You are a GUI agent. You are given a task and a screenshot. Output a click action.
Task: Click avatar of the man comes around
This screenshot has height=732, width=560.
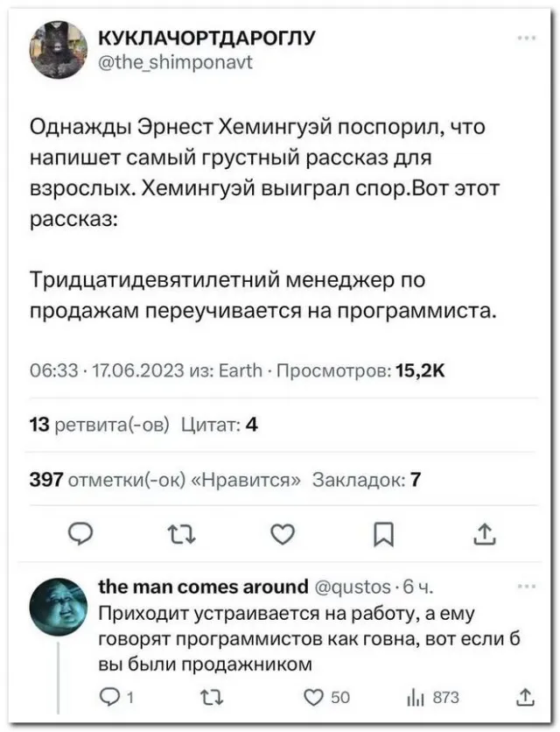pyautogui.click(x=59, y=608)
